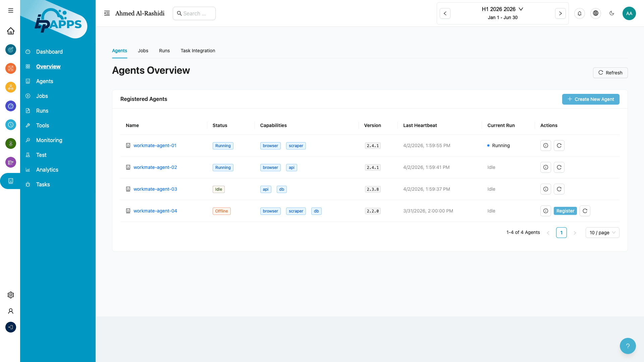Viewport: 644px width, 362px height.
Task: Click the Create New Agent button
Action: tap(590, 99)
